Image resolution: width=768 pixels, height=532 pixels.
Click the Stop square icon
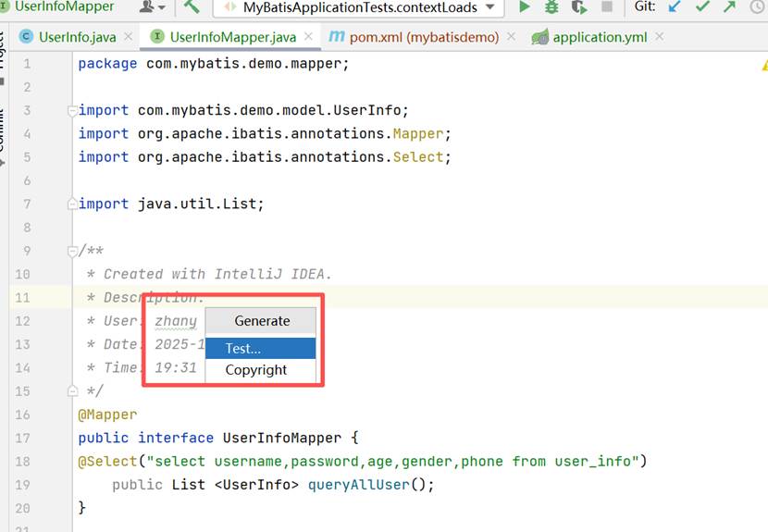click(607, 6)
